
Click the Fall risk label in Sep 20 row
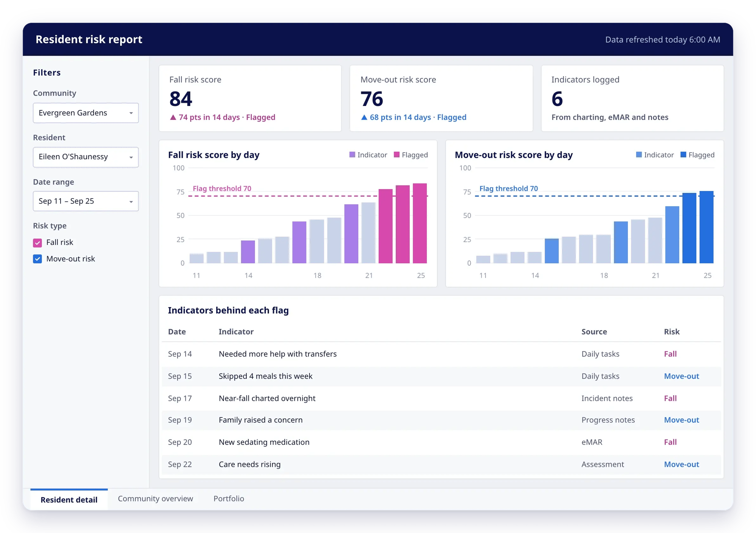[x=670, y=442]
